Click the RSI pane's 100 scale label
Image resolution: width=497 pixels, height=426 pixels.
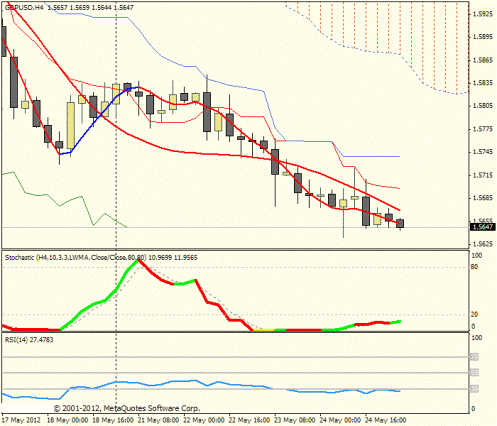[477, 338]
